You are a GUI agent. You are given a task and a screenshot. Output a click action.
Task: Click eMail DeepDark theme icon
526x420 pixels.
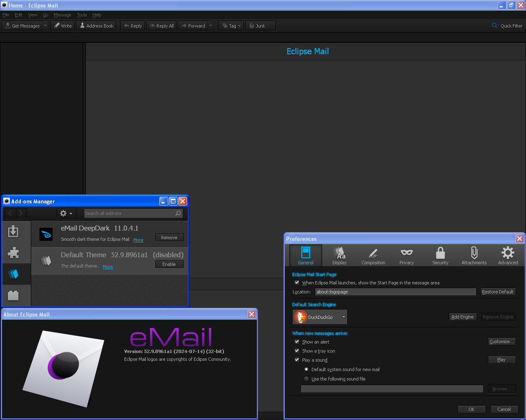[46, 234]
